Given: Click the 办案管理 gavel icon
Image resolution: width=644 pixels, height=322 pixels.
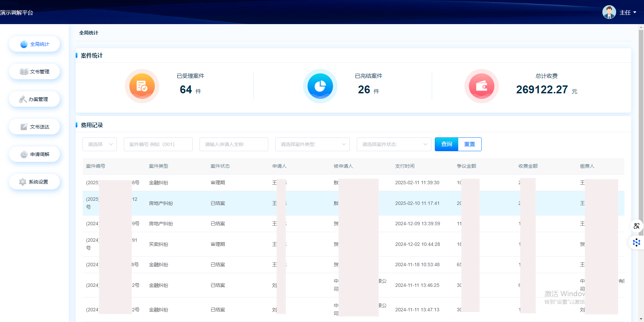Looking at the screenshot, I should point(23,99).
